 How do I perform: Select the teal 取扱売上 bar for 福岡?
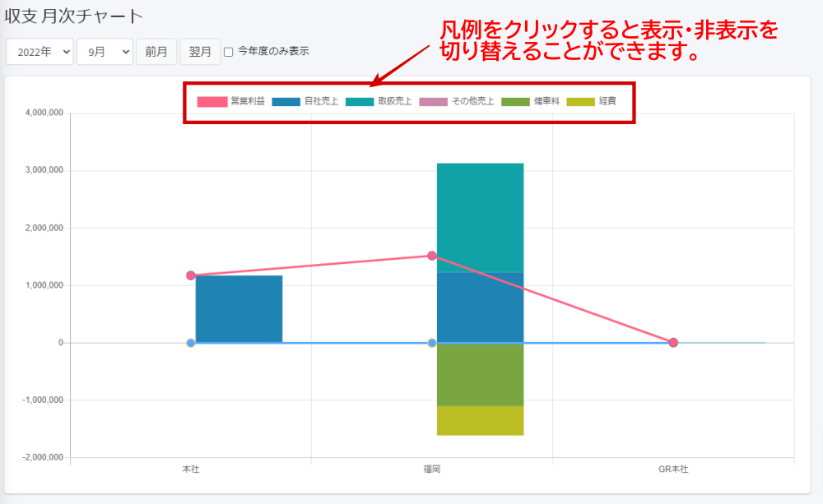(x=480, y=217)
